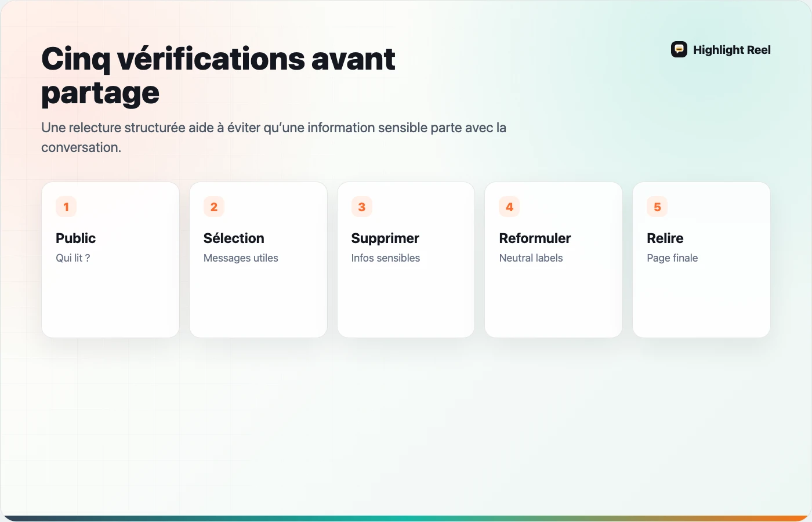Click the number 2 badge
The height and width of the screenshot is (522, 812).
pos(214,207)
